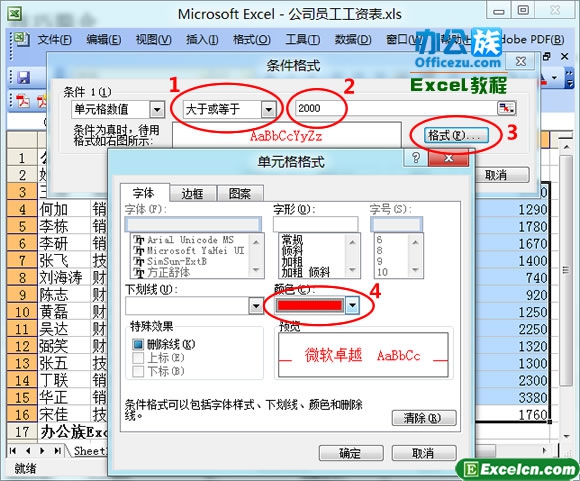Viewport: 580px width, 481px height.
Task: Open the cell value condition type dropdown
Action: point(157,110)
